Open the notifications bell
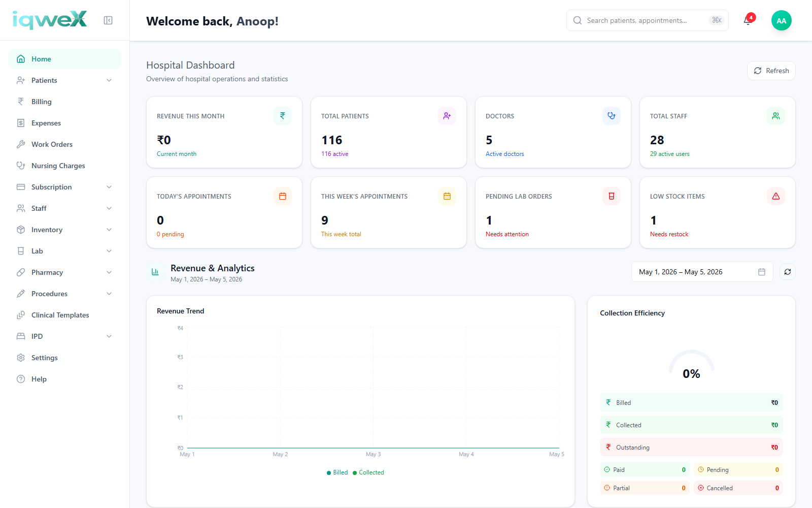 [748, 20]
